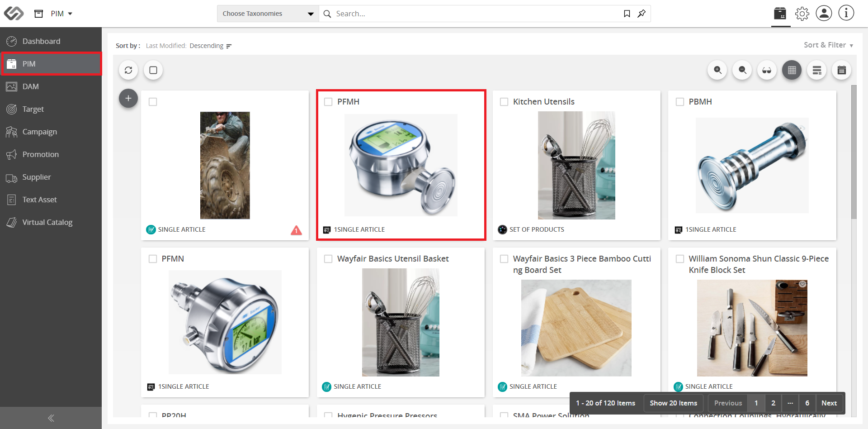Screen dimensions: 868x429
Task: Select PIM in sidebar
Action: [x=51, y=64]
